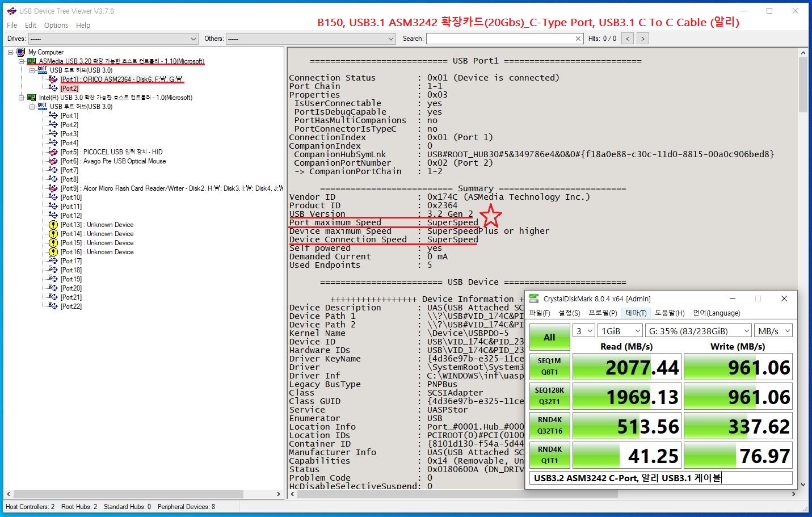Select the empty Port3 USB icon

53,134
